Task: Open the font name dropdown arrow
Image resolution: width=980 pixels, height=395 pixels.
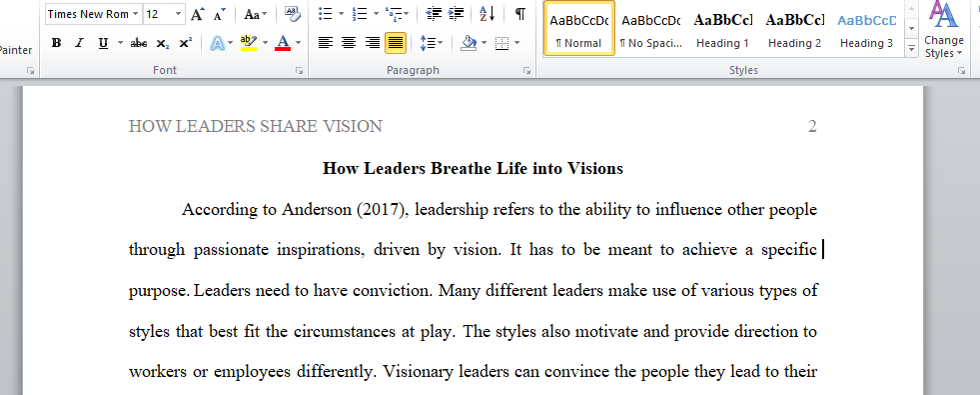Action: click(136, 14)
